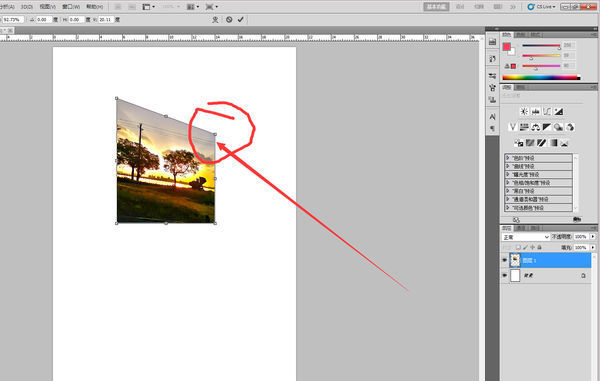
Task: Hide the background layer eye icon
Action: pos(504,275)
